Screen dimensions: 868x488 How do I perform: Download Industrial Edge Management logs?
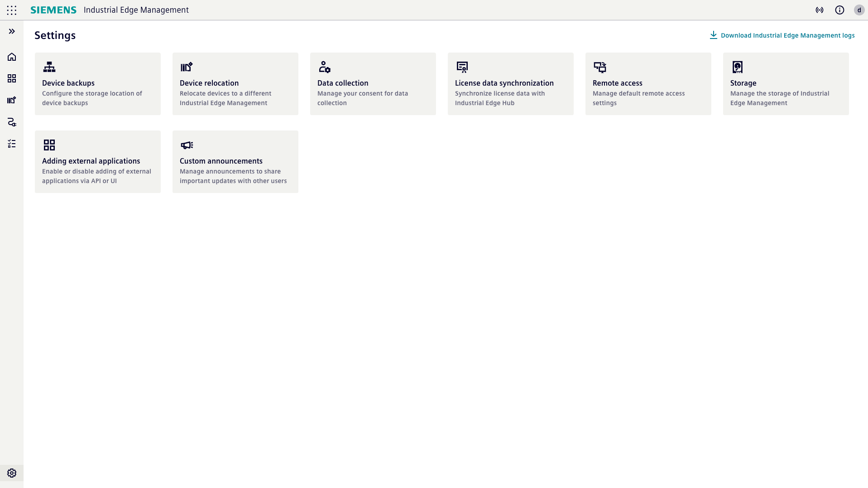click(x=782, y=35)
